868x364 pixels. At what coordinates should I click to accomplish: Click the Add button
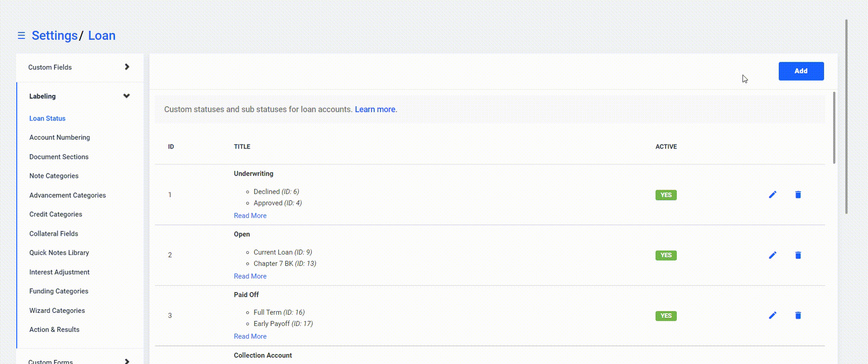(x=801, y=71)
